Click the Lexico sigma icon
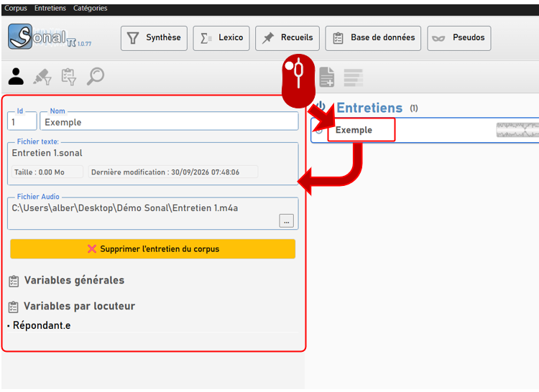This screenshot has height=392, width=539. (x=206, y=38)
